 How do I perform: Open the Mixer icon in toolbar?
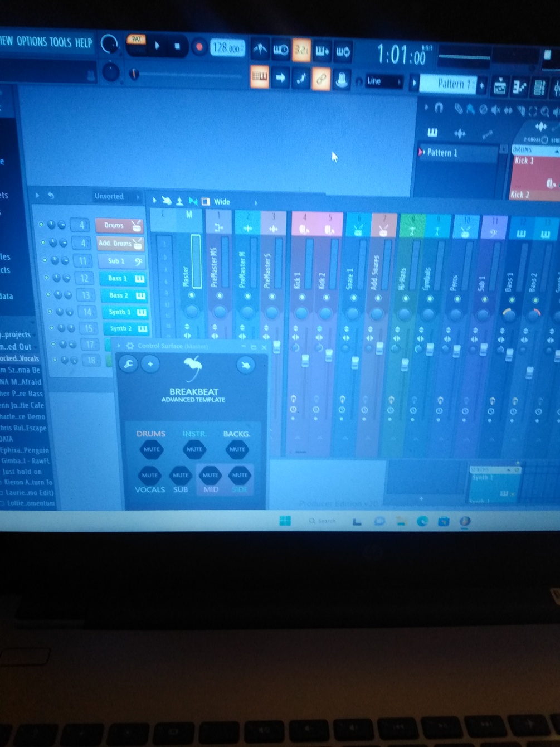tap(556, 89)
